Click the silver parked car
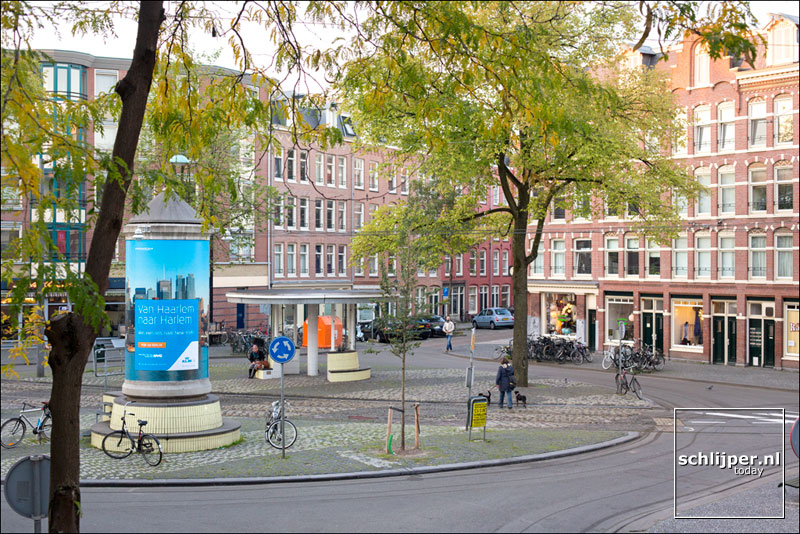Viewport: 800px width, 534px height. coord(493,318)
